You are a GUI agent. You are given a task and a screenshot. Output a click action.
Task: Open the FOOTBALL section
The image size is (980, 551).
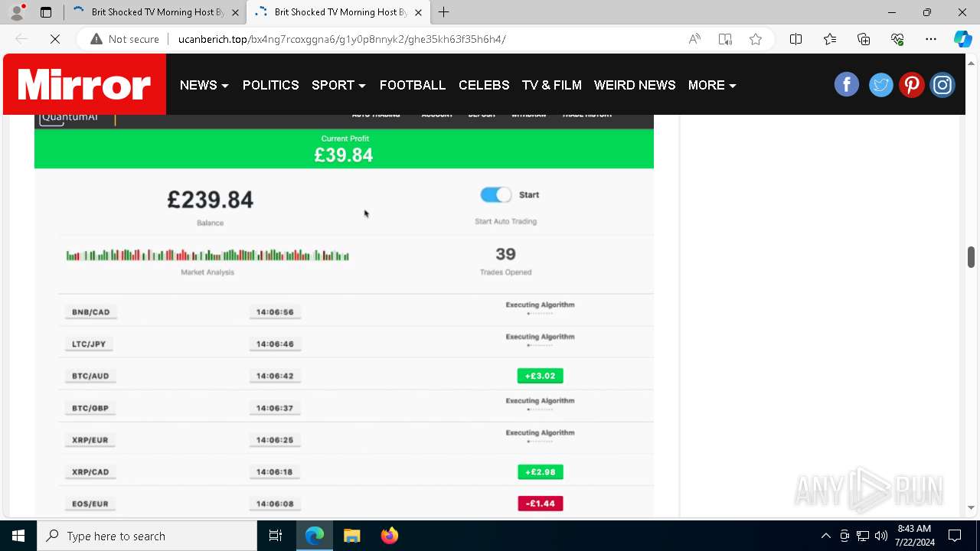[413, 85]
